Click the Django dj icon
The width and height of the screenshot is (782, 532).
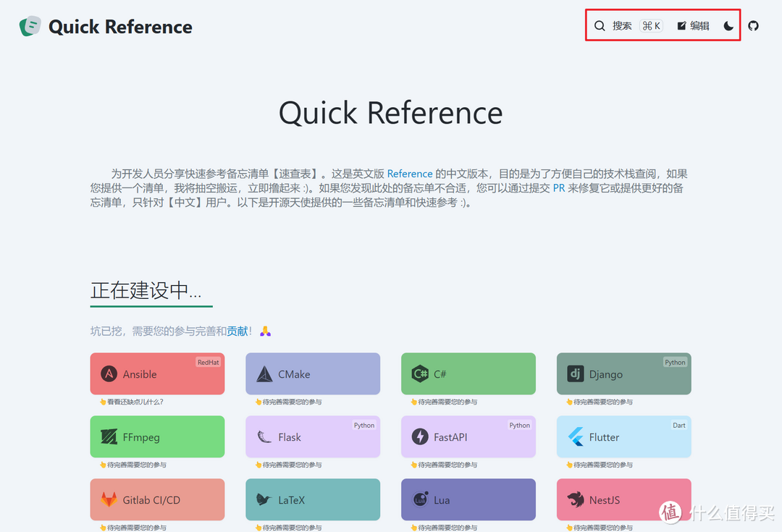point(576,373)
